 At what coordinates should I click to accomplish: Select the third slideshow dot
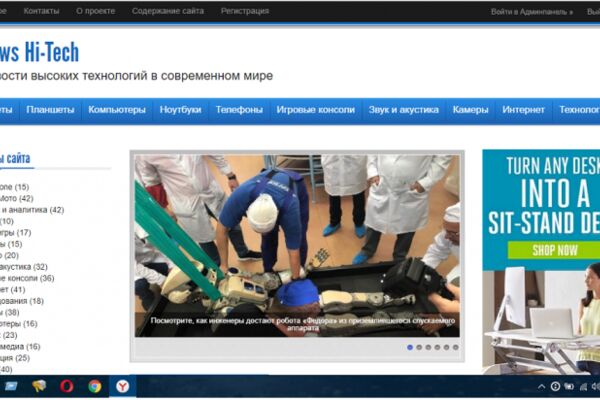click(428, 347)
